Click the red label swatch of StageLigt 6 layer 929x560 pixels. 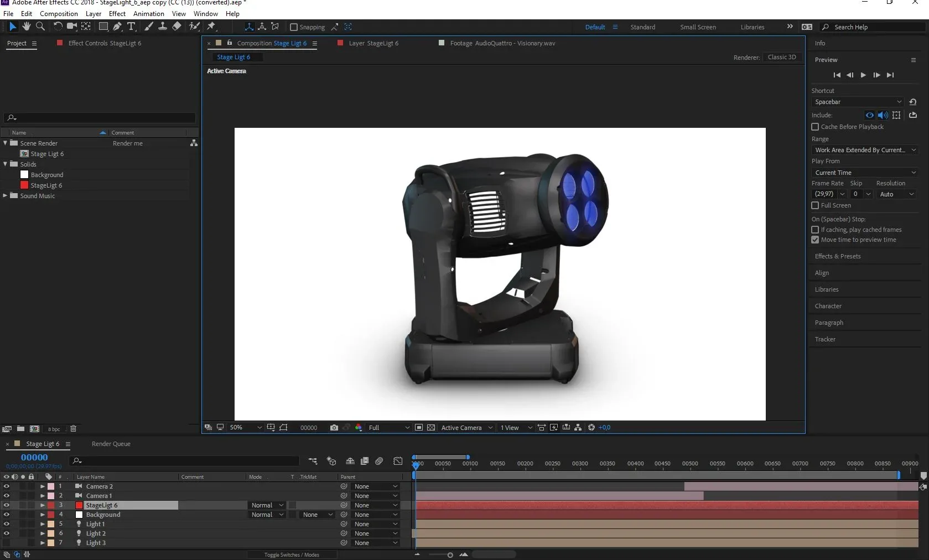(x=51, y=505)
